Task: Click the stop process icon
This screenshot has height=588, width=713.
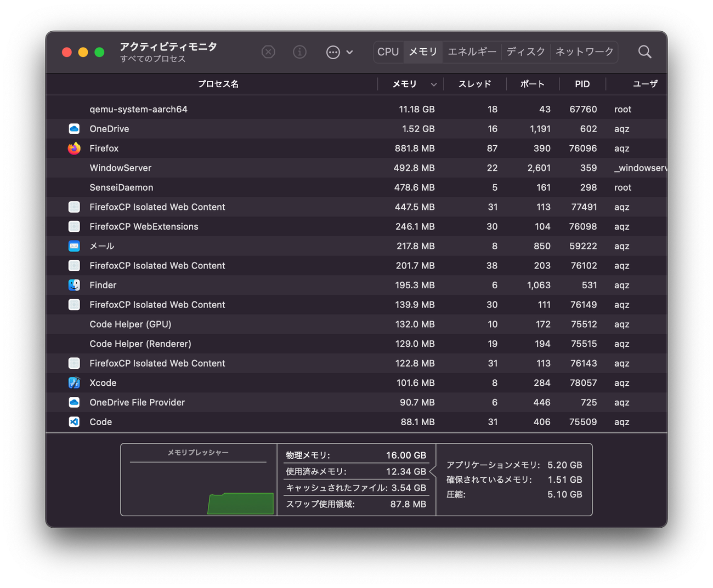Action: (268, 52)
